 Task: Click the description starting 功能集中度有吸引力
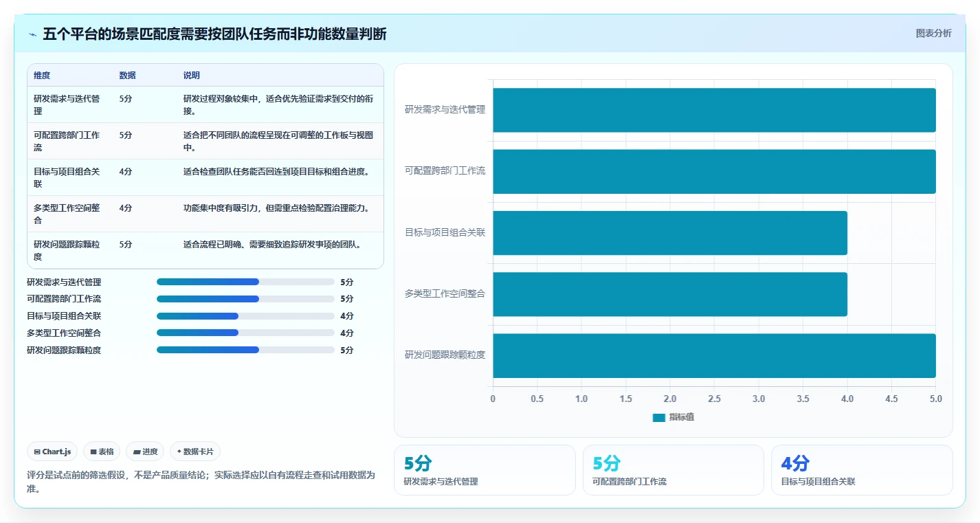[x=276, y=208]
